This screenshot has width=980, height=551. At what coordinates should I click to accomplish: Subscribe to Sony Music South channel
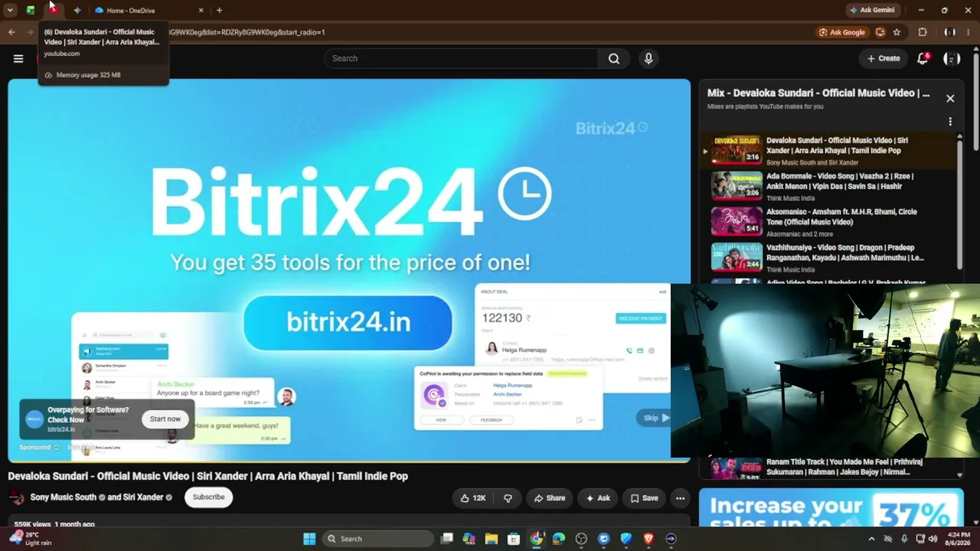coord(208,497)
